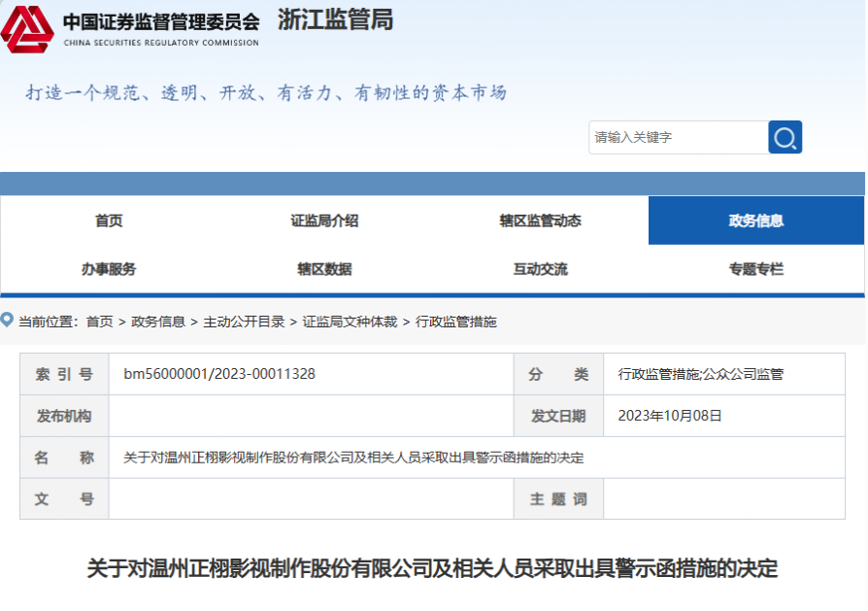Open the 首页 navigation tab

tap(109, 221)
